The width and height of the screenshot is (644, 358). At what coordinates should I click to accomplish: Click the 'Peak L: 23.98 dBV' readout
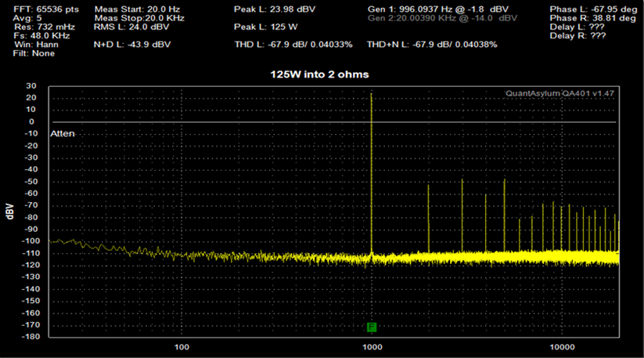click(x=275, y=9)
